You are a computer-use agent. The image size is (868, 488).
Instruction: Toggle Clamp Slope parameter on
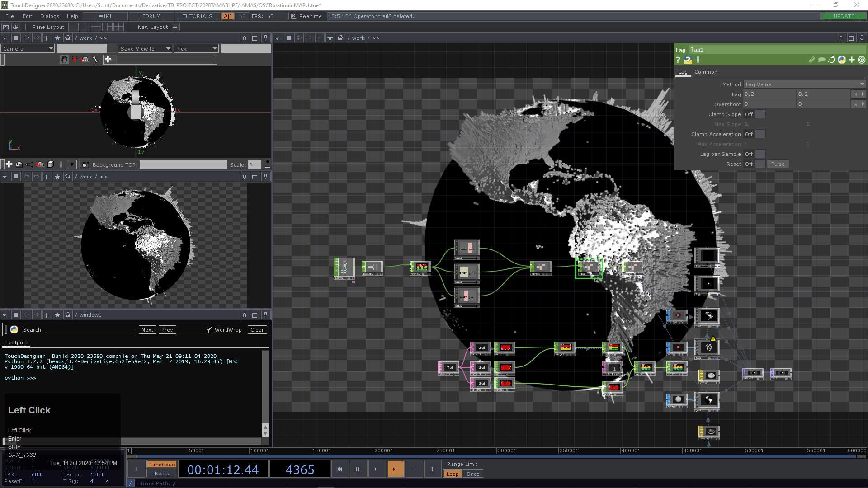click(760, 114)
